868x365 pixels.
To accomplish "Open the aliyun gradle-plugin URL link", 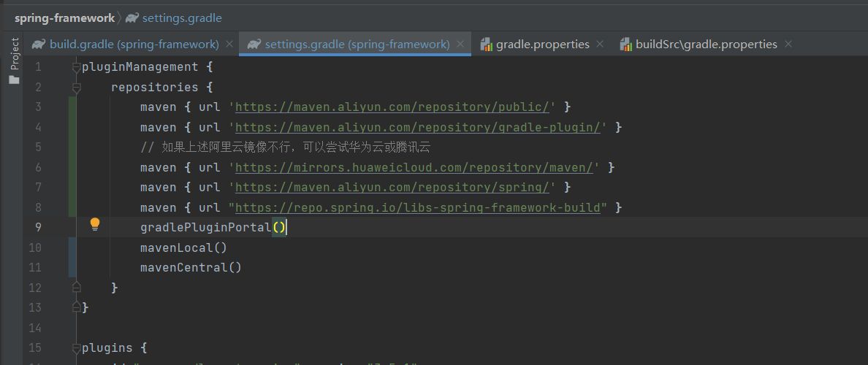I will [418, 127].
